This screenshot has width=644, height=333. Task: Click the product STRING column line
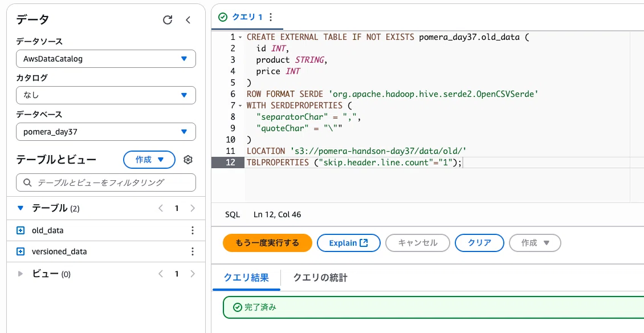[292, 60]
